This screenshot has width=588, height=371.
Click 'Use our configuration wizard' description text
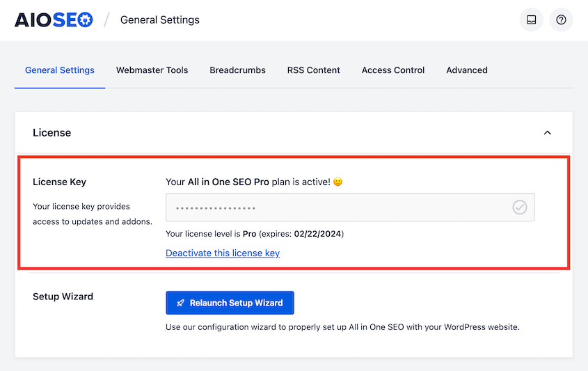pos(343,327)
